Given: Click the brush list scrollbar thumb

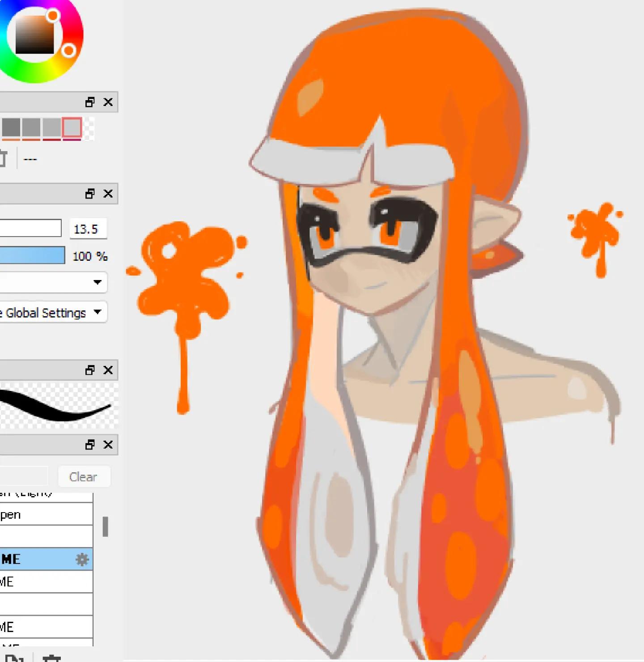Looking at the screenshot, I should [106, 526].
